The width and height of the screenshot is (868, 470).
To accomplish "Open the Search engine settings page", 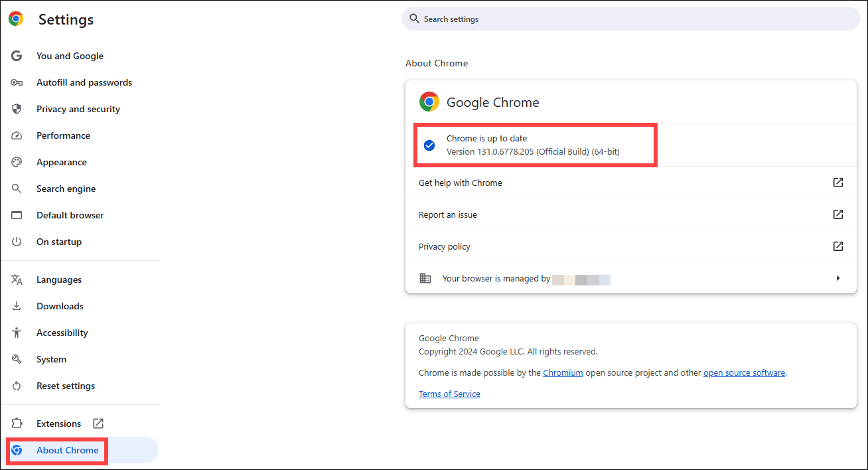I will [x=66, y=189].
